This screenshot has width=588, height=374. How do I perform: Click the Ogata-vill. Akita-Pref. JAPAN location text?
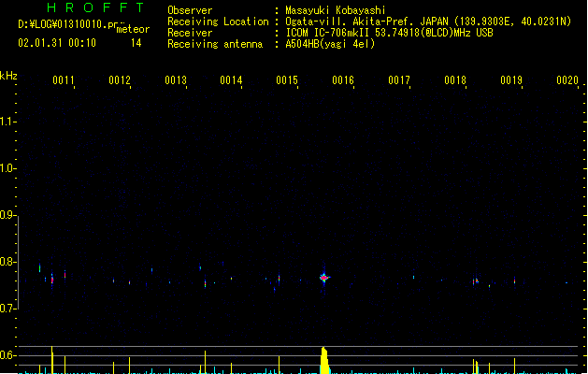point(428,22)
